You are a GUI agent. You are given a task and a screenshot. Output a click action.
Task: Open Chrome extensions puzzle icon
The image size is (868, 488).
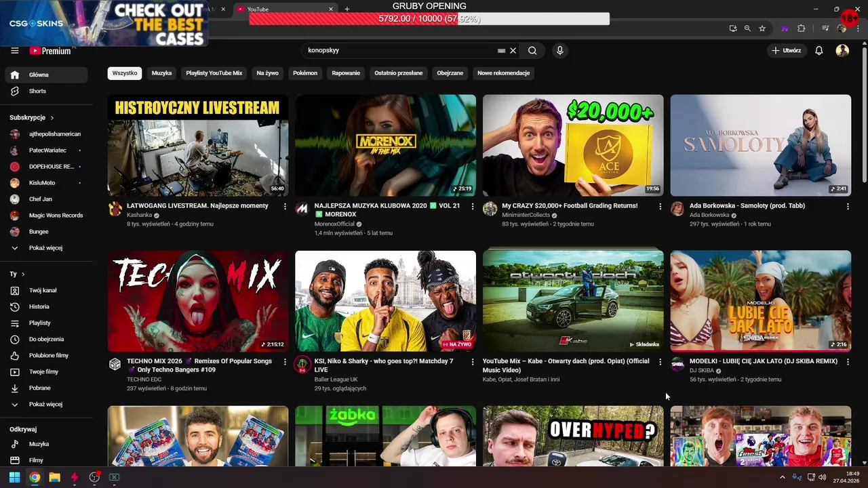click(802, 28)
